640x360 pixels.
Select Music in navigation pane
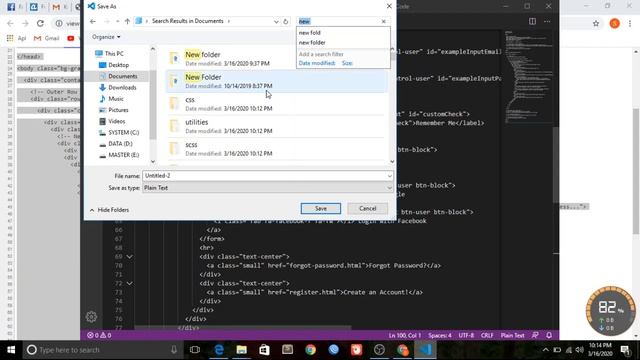(x=111, y=99)
